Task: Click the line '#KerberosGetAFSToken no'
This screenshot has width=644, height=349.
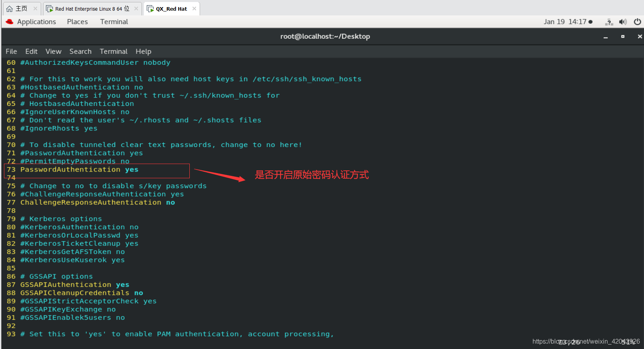Action: pyautogui.click(x=73, y=252)
